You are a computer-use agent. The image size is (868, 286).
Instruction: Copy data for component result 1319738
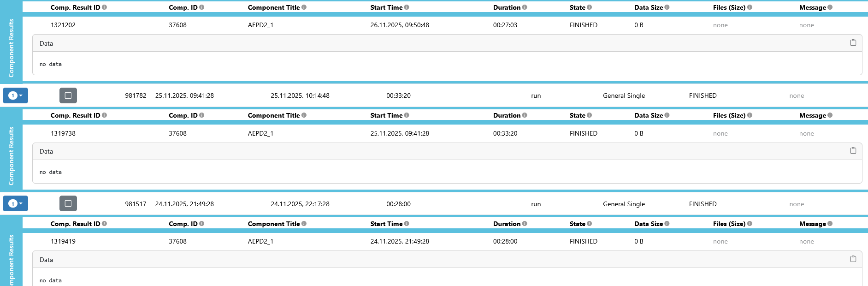(853, 150)
